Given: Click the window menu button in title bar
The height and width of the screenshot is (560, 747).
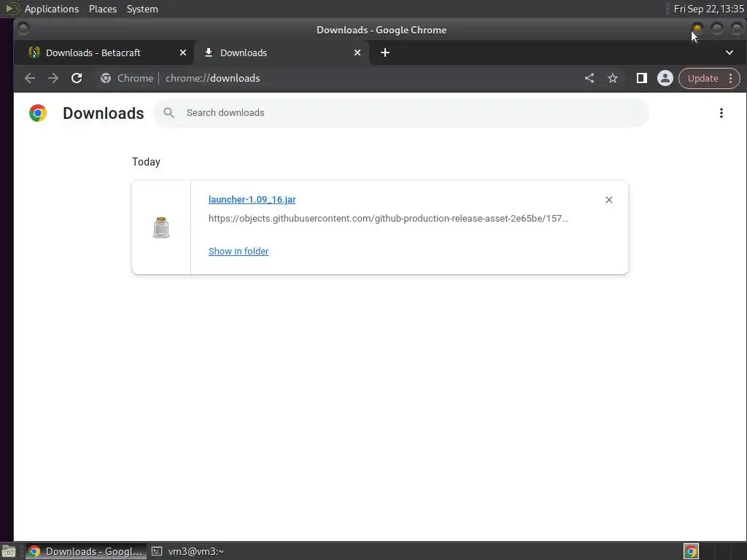Looking at the screenshot, I should 23,29.
